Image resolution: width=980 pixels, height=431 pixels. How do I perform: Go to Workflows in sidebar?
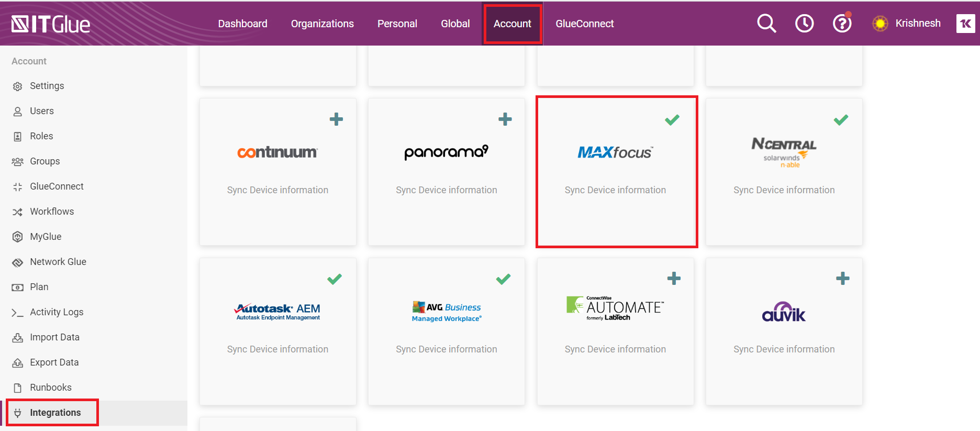(52, 212)
